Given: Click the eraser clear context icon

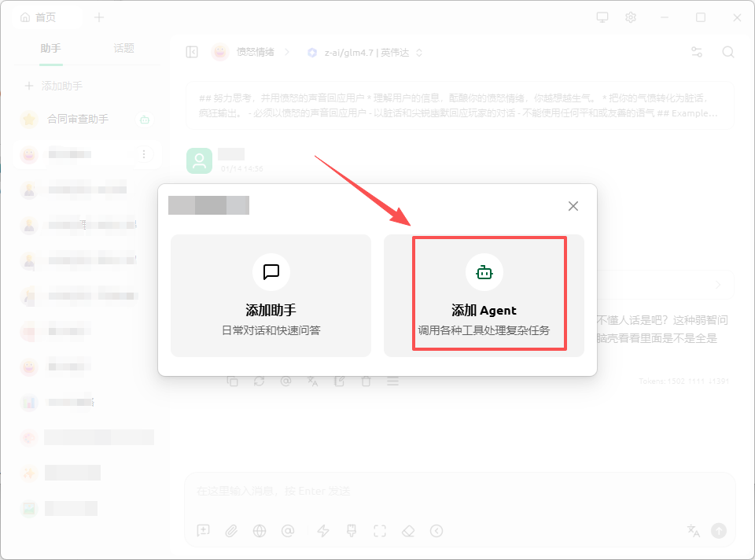Looking at the screenshot, I should tap(407, 531).
